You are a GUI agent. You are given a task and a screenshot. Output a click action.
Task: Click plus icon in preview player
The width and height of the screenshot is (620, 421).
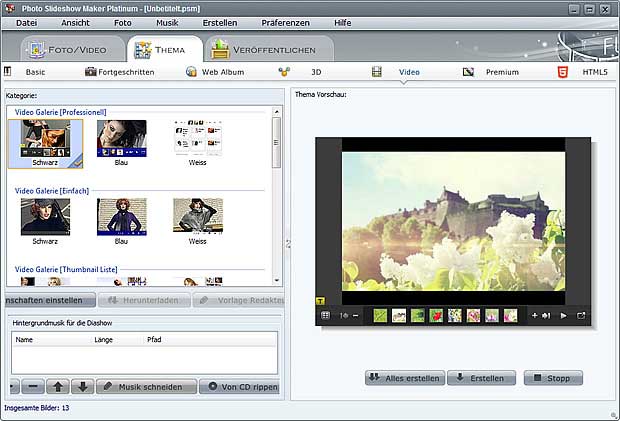[x=535, y=315]
